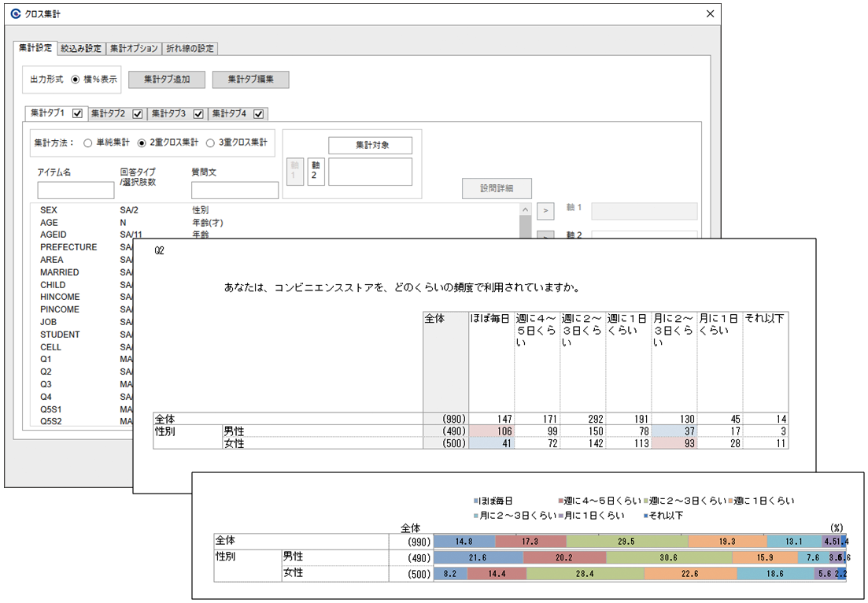Select the 3重クロス集計 radio button
The height and width of the screenshot is (603, 868).
[x=210, y=142]
